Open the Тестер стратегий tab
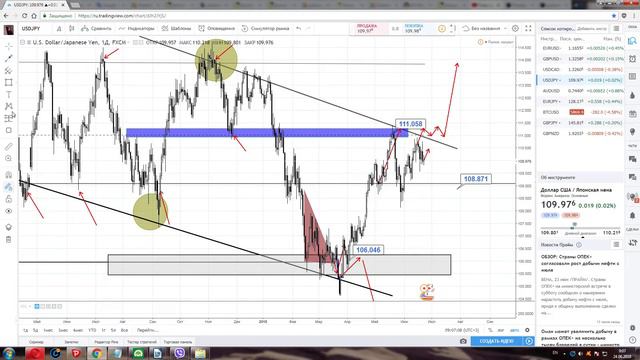640x360 pixels. 142,342
